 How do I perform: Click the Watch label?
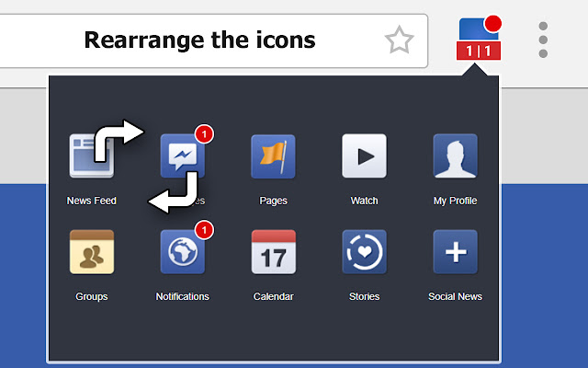364,201
